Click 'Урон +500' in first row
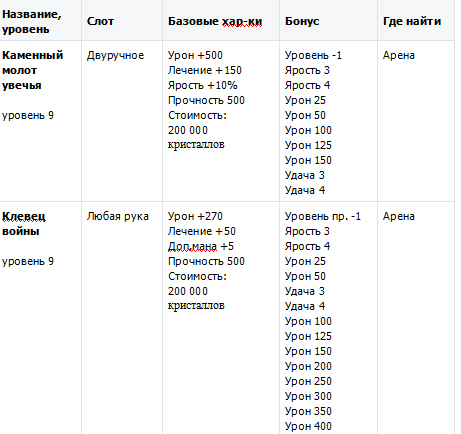This screenshot has height=434, width=461. point(195,55)
